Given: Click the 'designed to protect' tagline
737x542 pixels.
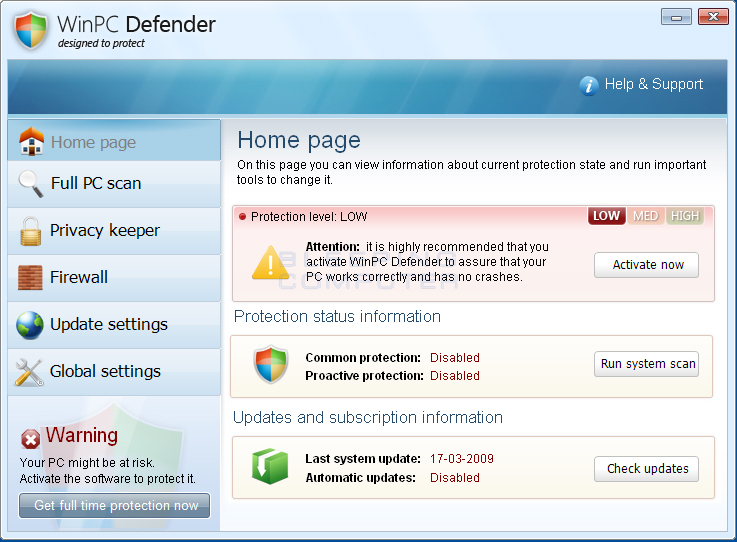Looking at the screenshot, I should tap(101, 43).
